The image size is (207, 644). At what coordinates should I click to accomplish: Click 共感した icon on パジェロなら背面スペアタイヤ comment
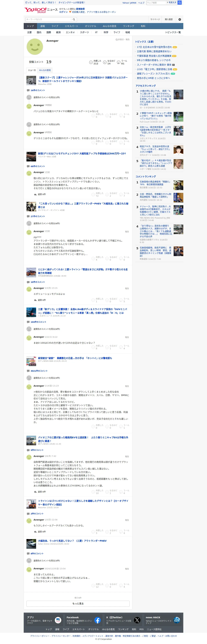click(x=93, y=116)
